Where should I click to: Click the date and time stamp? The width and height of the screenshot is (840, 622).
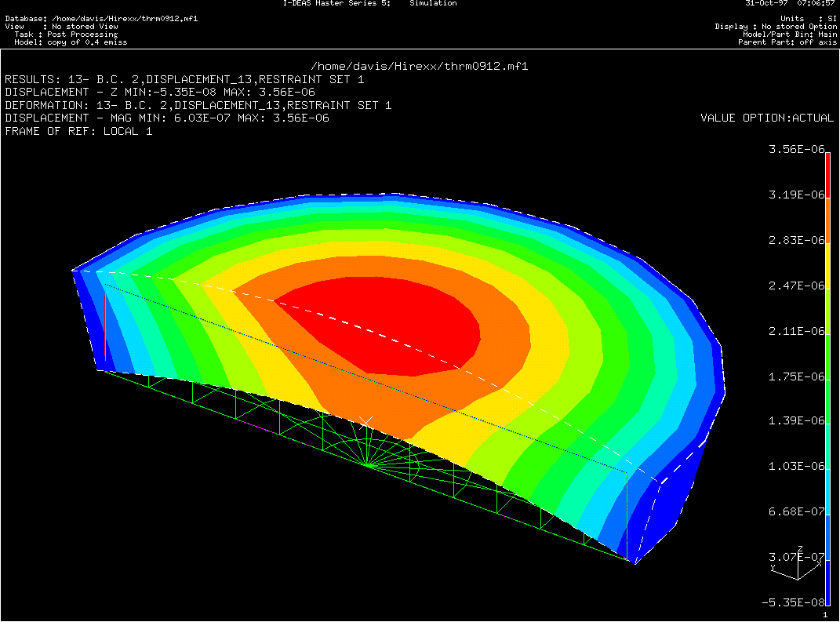(791, 3)
